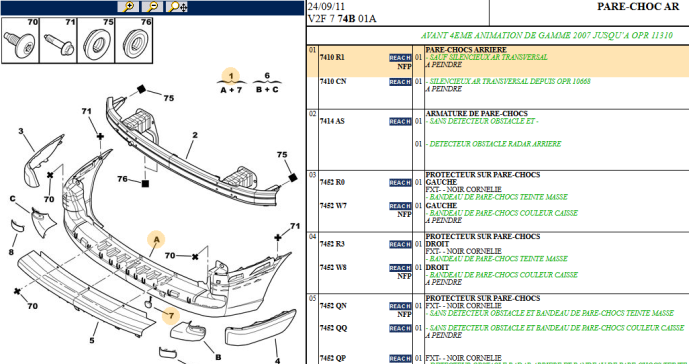The width and height of the screenshot is (689, 364).
Task: Open part number 7452 QQ
Action: pyautogui.click(x=333, y=328)
